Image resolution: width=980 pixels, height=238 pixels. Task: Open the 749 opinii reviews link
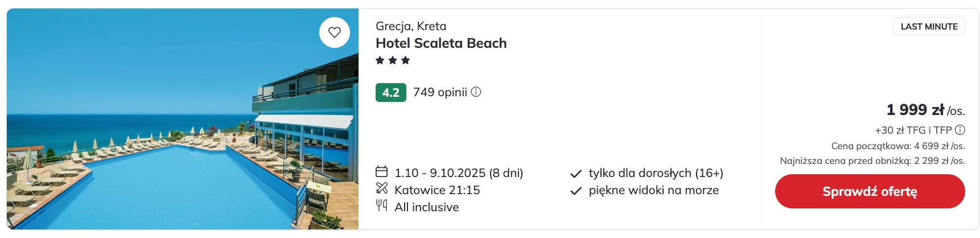coord(440,92)
